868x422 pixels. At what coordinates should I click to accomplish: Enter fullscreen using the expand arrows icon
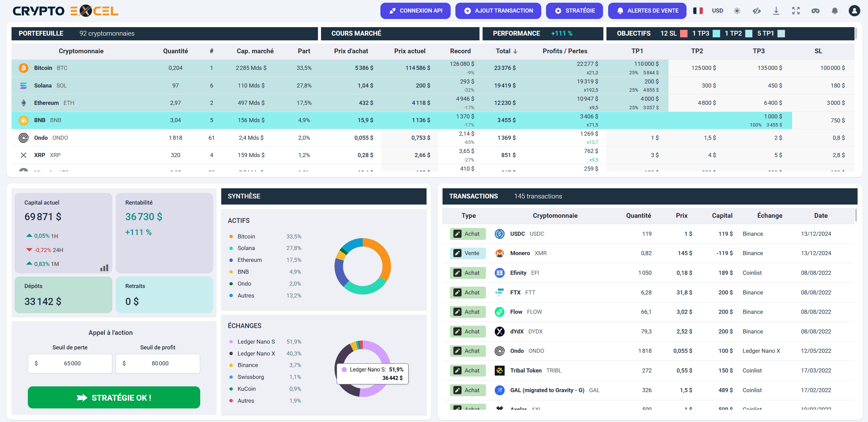796,11
